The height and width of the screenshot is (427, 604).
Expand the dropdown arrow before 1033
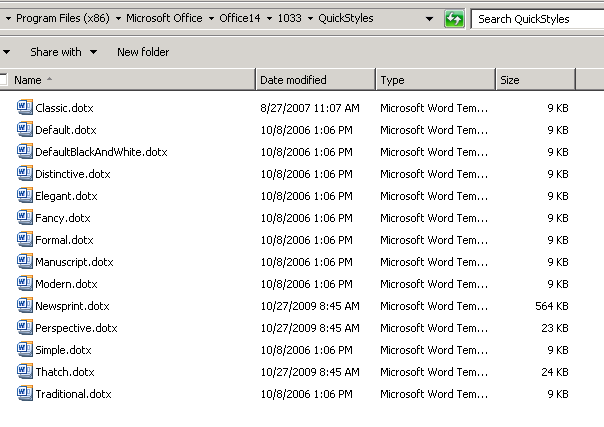pos(270,18)
